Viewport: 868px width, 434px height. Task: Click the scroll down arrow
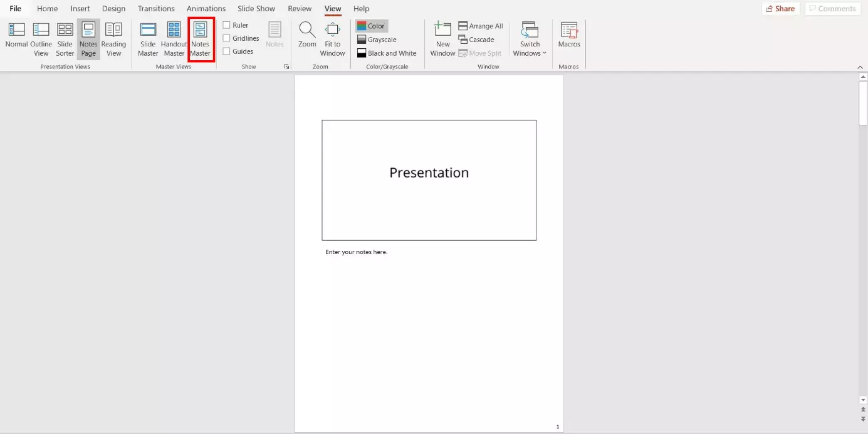tap(863, 400)
